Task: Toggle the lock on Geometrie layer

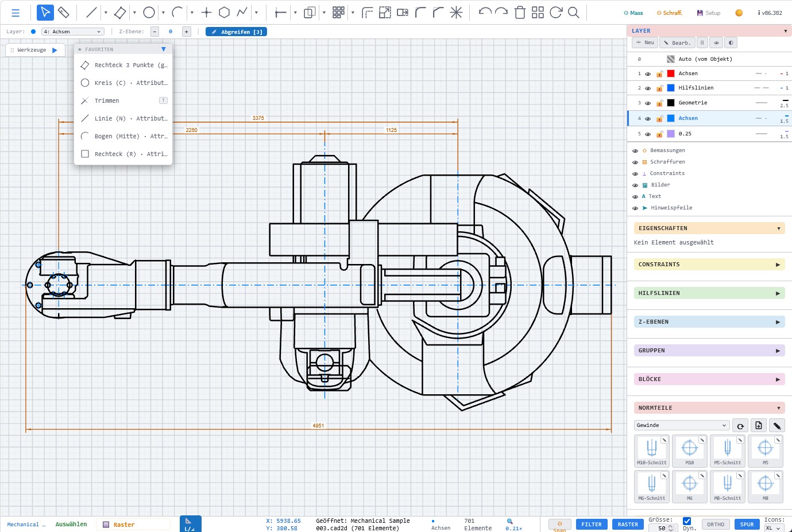Action: pos(660,103)
